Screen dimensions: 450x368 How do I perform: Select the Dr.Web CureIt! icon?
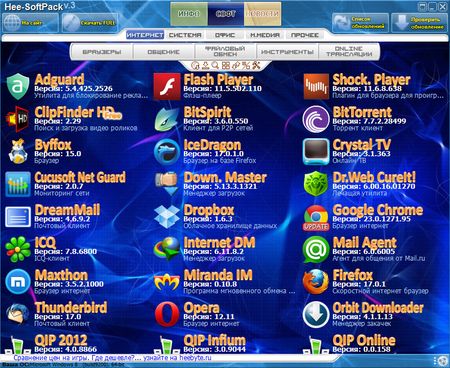(316, 184)
